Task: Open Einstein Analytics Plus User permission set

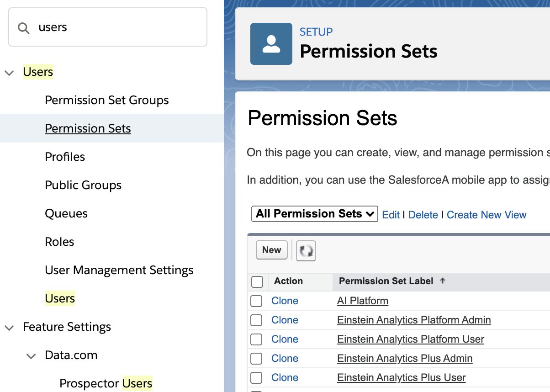Action: 402,378
